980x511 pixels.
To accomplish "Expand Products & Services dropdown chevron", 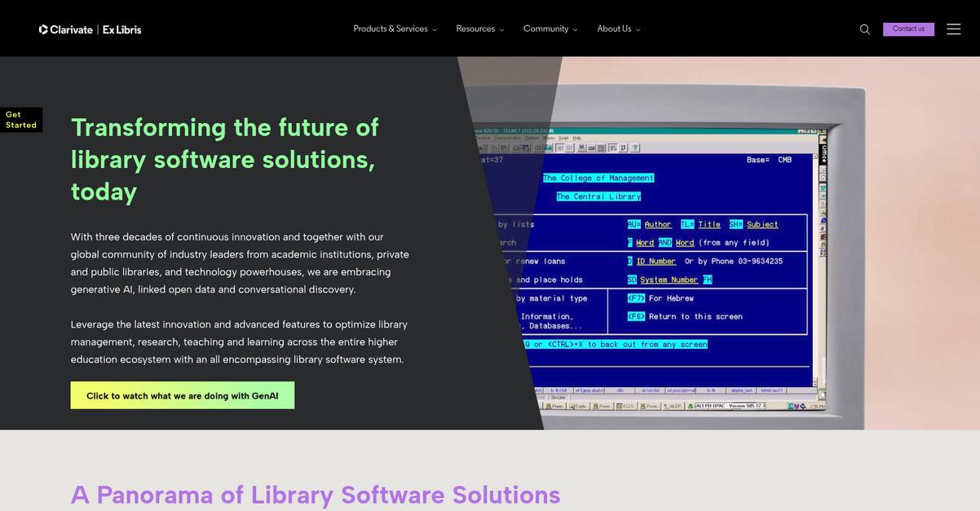I will coord(435,30).
